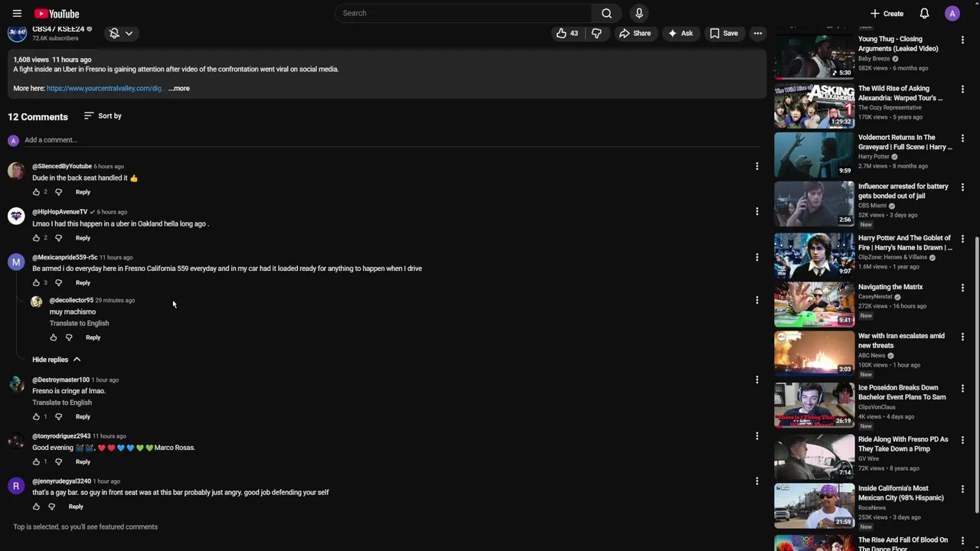Save the video to a playlist
The image size is (980, 551).
coord(724,33)
